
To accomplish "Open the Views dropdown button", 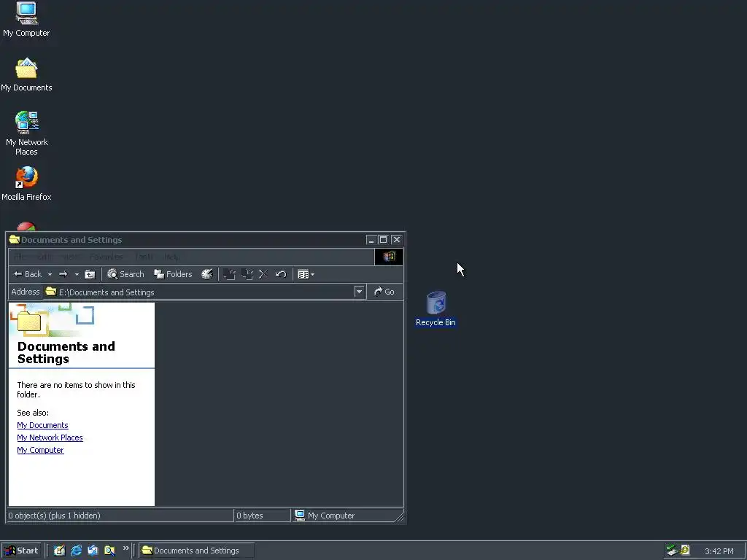I will (x=306, y=274).
